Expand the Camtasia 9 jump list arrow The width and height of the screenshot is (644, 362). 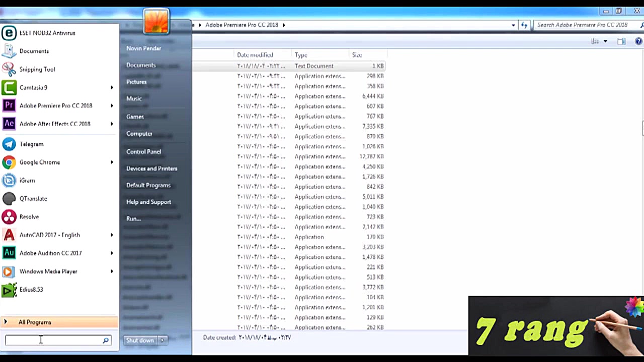(112, 87)
